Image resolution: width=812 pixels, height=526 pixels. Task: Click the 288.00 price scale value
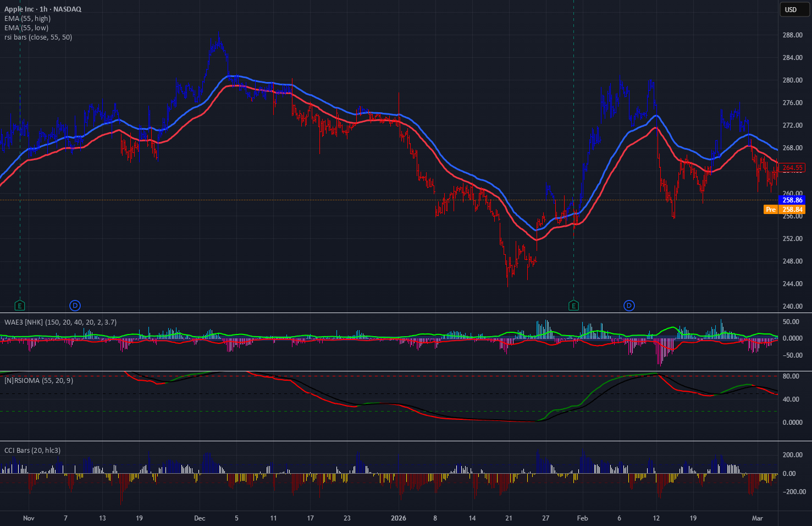tap(792, 35)
